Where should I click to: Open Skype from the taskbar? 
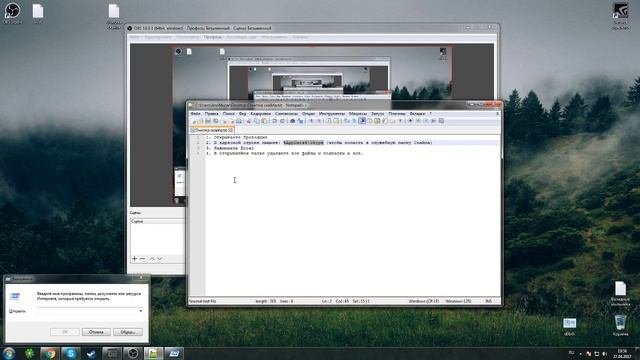pos(71,353)
